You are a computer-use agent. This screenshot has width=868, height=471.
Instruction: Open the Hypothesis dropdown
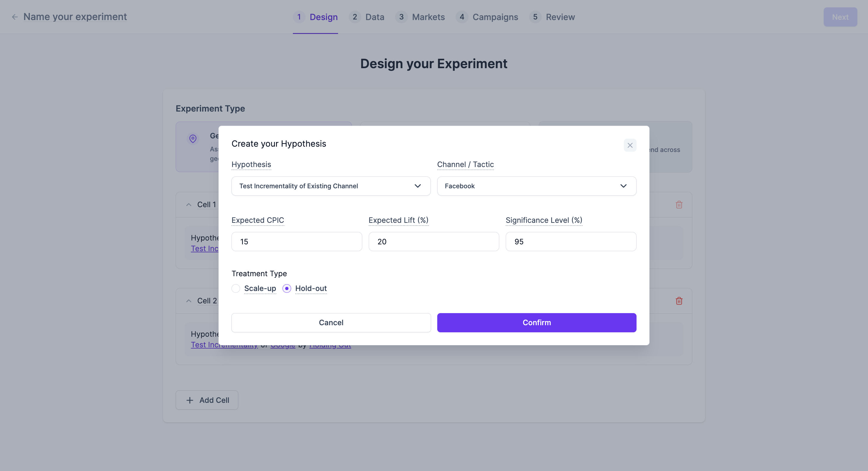[x=331, y=186]
